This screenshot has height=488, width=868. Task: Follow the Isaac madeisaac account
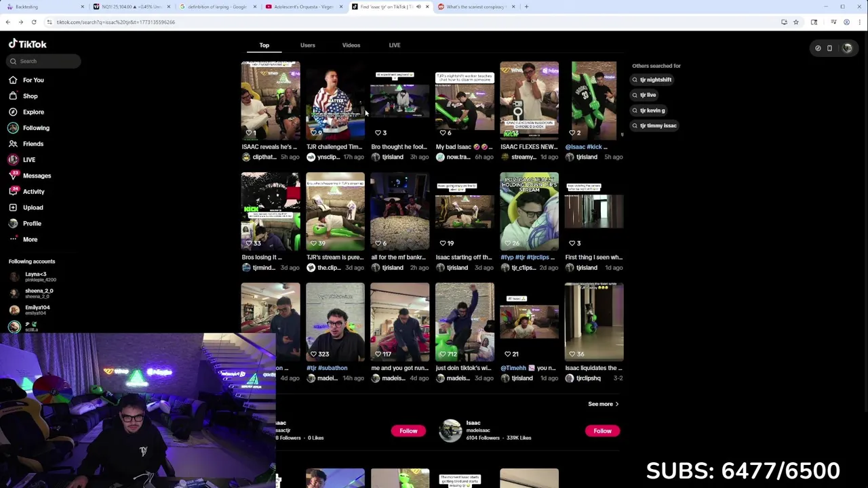tap(602, 431)
